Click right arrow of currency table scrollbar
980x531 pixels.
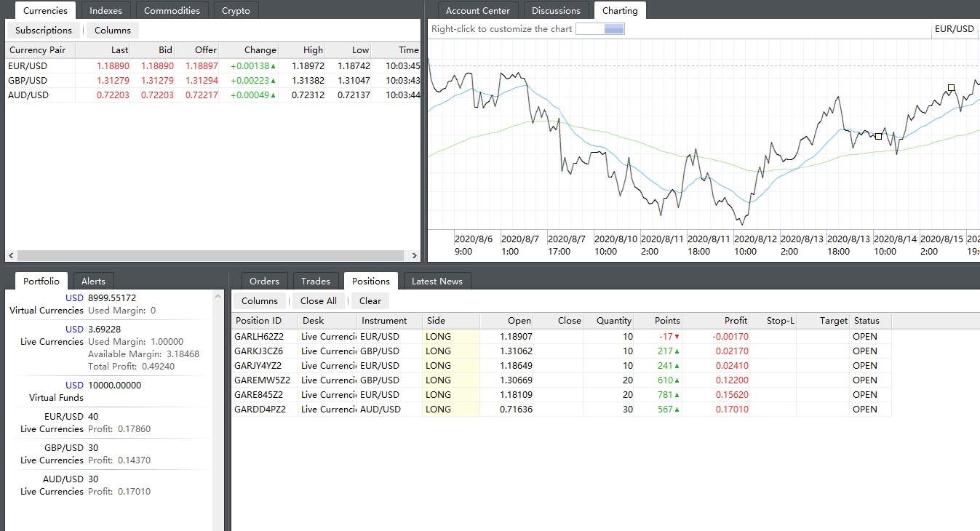pyautogui.click(x=415, y=255)
